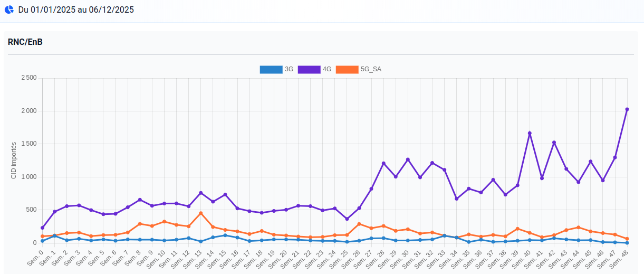Click the RNC/EnB panel title

[x=25, y=42]
